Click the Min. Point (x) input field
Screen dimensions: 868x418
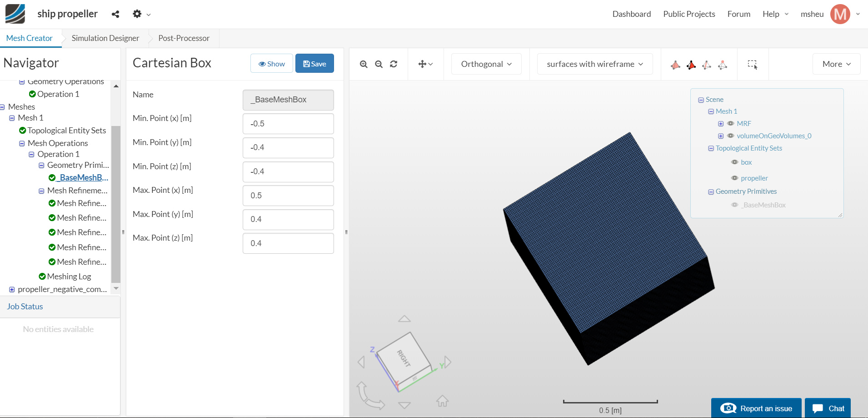288,124
